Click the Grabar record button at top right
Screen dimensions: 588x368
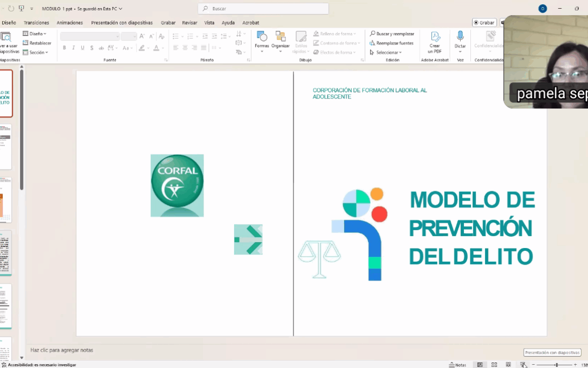click(x=484, y=23)
